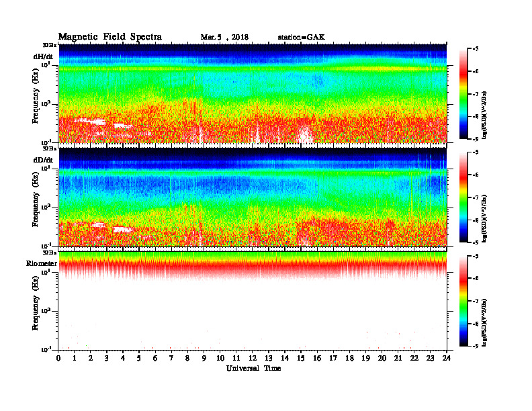The height and width of the screenshot is (411, 532).
Task: Click hour 18 on the time axis
Action: tap(349, 359)
